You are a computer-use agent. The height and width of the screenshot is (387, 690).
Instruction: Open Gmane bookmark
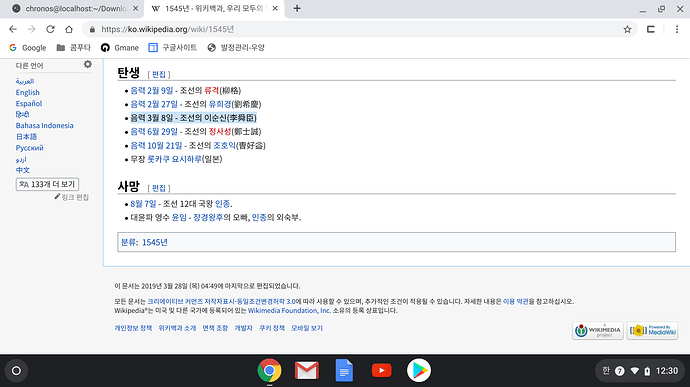point(120,48)
